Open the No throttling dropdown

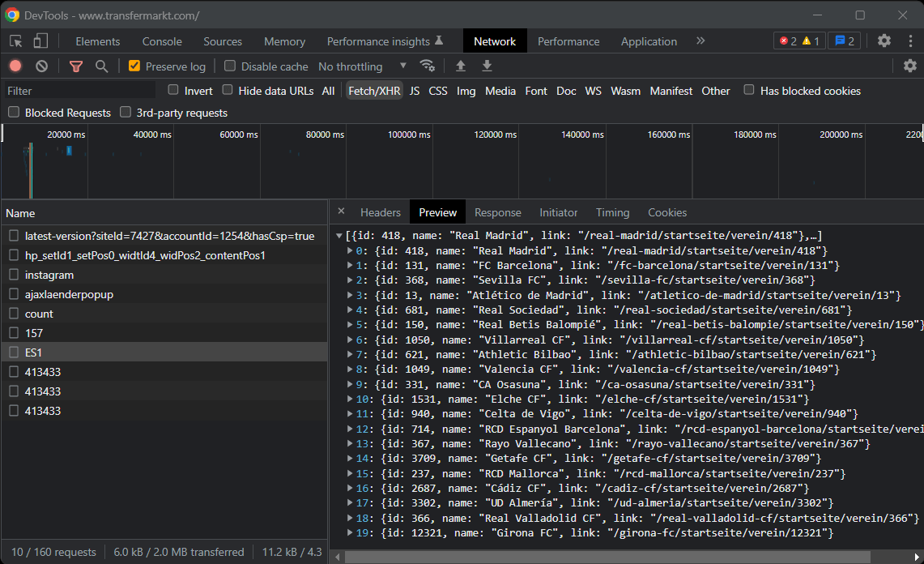362,66
